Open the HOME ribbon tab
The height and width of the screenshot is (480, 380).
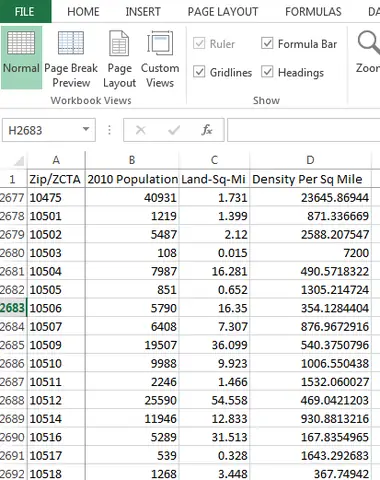[x=83, y=12]
